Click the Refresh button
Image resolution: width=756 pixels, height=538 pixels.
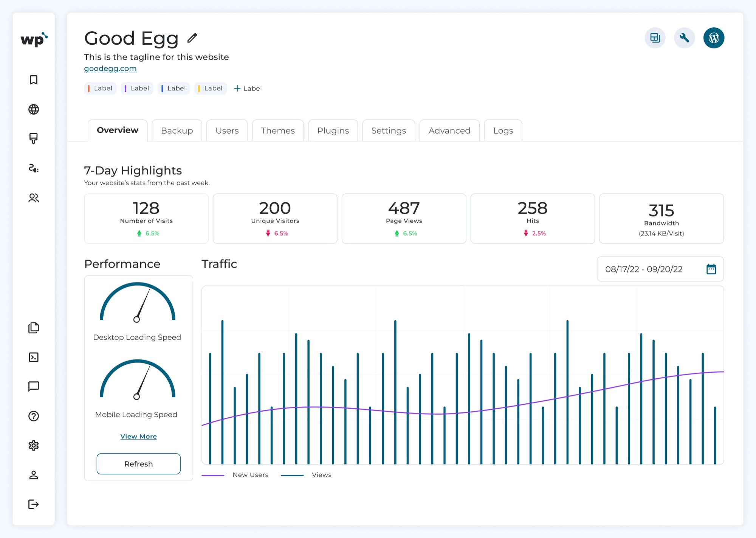[139, 464]
